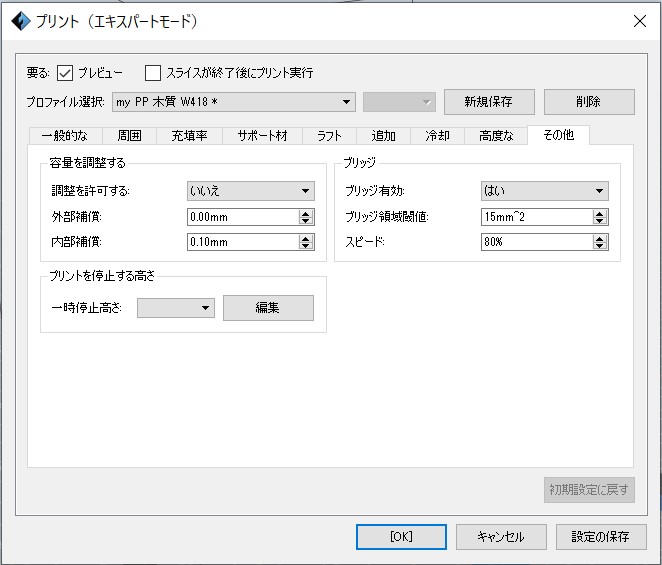Screen dimensions: 662x565
Task: Switch to the ラフト tab
Action: coord(329,136)
